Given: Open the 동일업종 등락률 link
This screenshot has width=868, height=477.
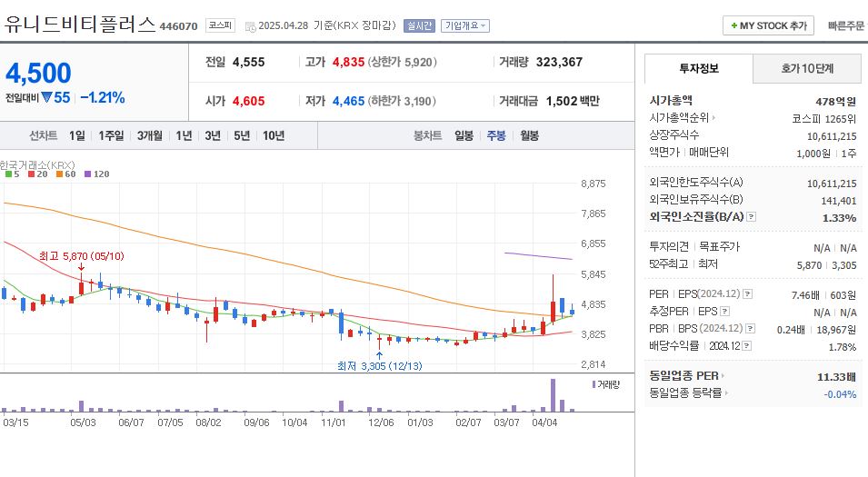Looking at the screenshot, I should tap(689, 393).
